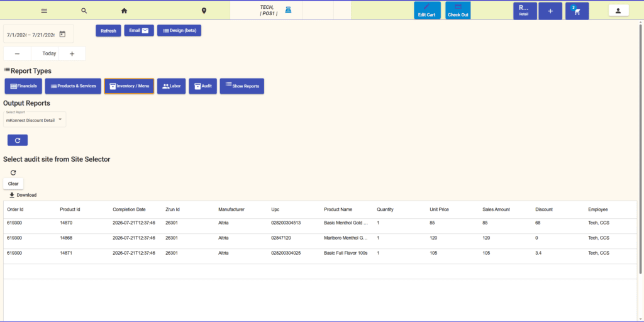The height and width of the screenshot is (322, 644).
Task: Decrease the date with minus stepper
Action: pos(17,54)
